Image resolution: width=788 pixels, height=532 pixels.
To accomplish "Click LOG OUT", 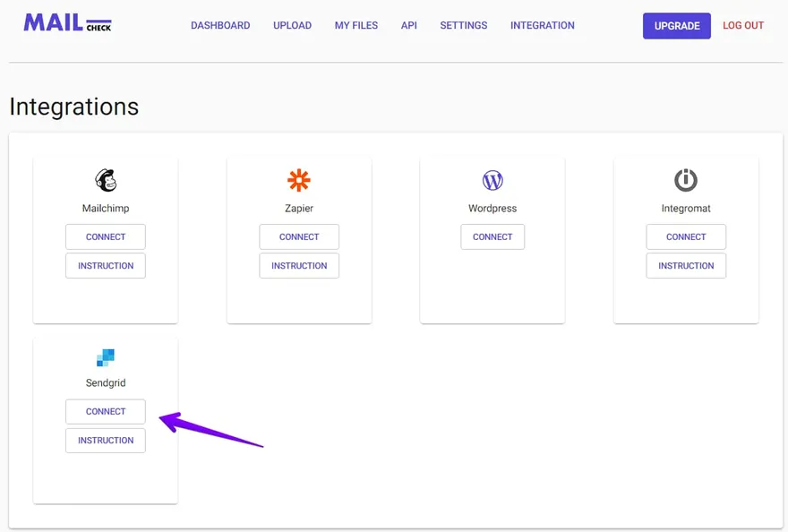I will 742,25.
